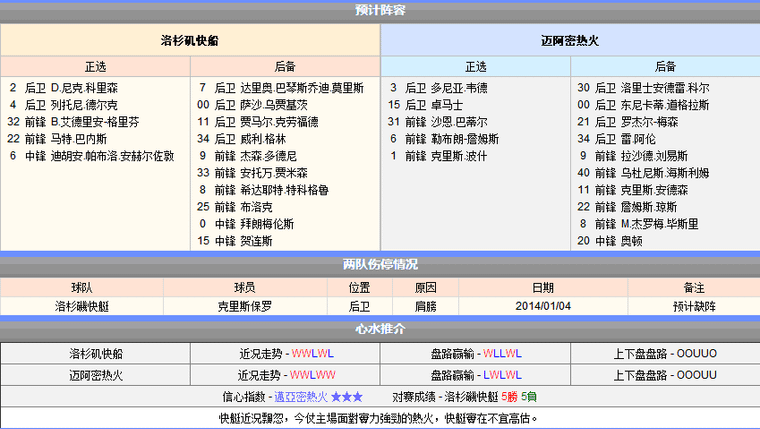Select bench row 达里奥.巴琴斯乔迪.莫里斯

pos(281,88)
